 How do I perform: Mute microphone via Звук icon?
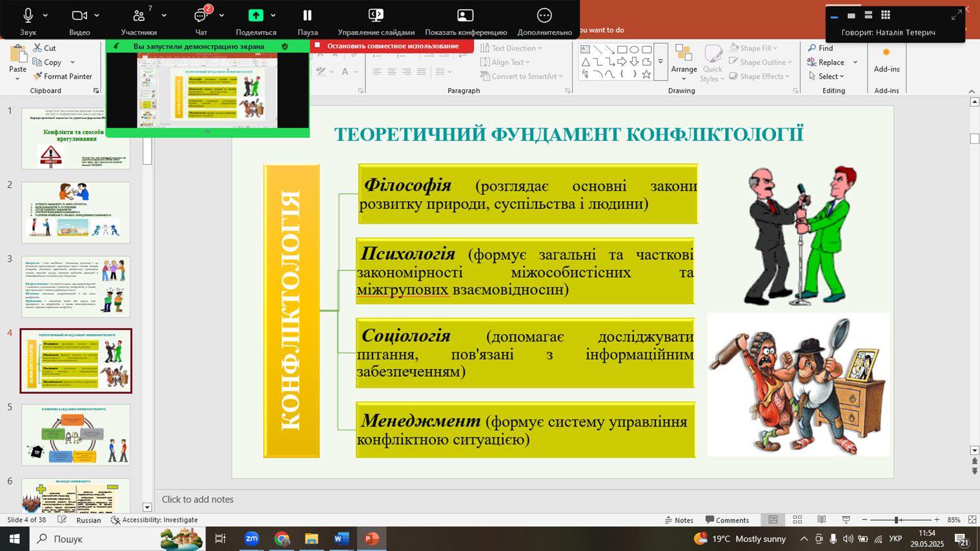28,15
